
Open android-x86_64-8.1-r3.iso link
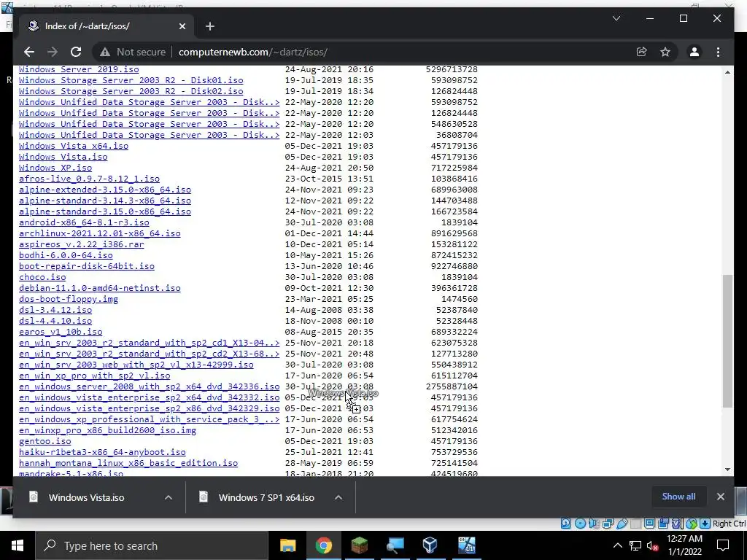84,222
